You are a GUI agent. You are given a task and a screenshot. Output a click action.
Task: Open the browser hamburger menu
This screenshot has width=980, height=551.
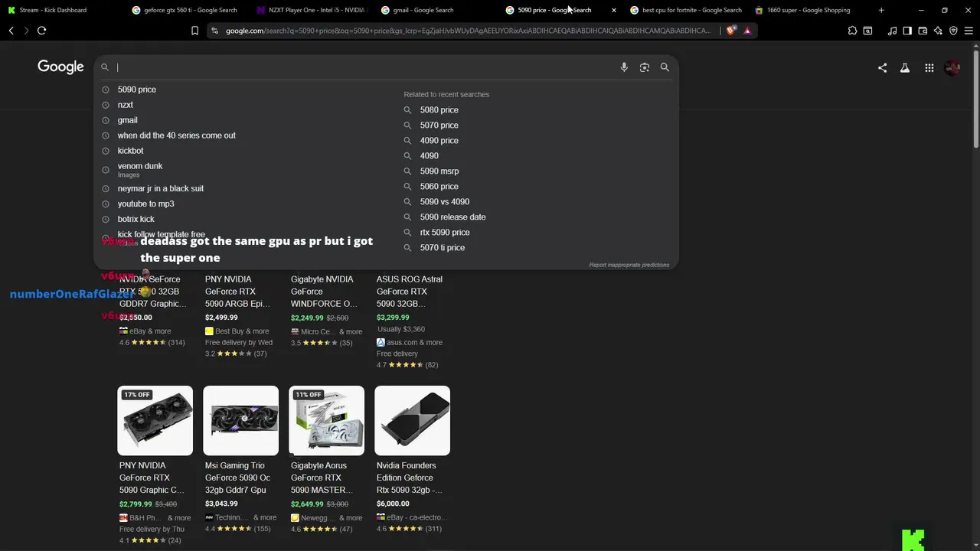coord(969,31)
